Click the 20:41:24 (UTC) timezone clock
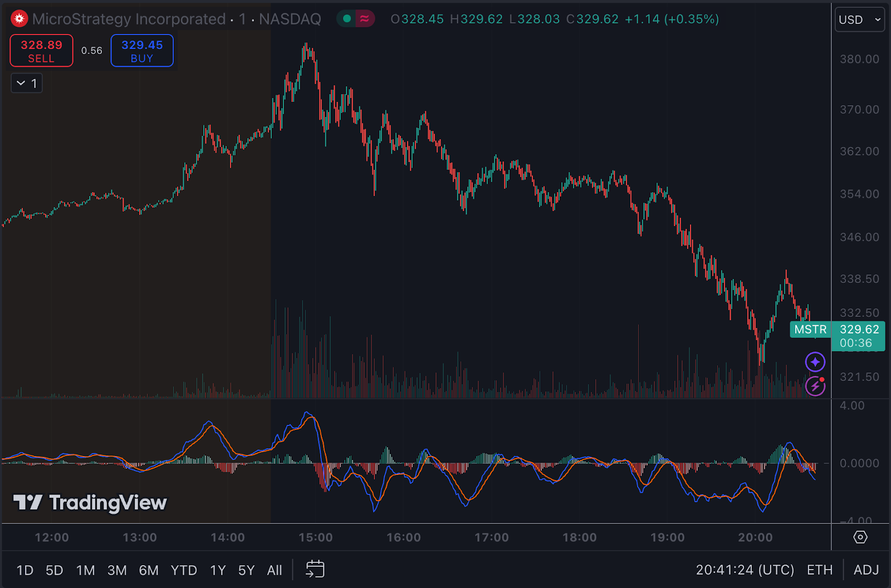 point(745,570)
